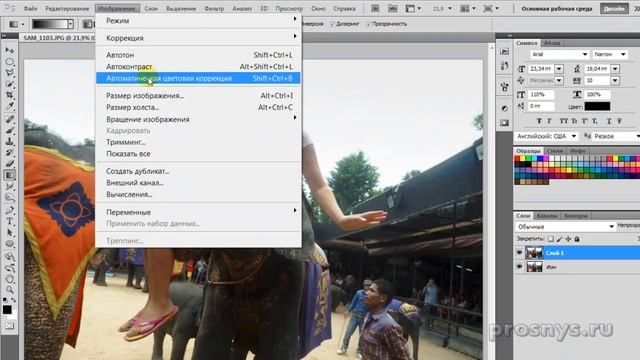Choose Автоматическая цветовая коррекция
The height and width of the screenshot is (360, 640).
coord(198,78)
